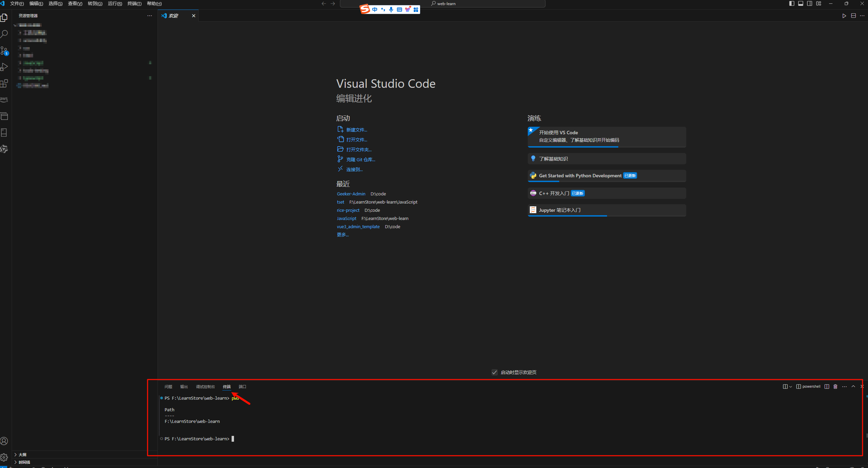Open the editor's more actions ellipsis
868x468 pixels.
coord(862,16)
